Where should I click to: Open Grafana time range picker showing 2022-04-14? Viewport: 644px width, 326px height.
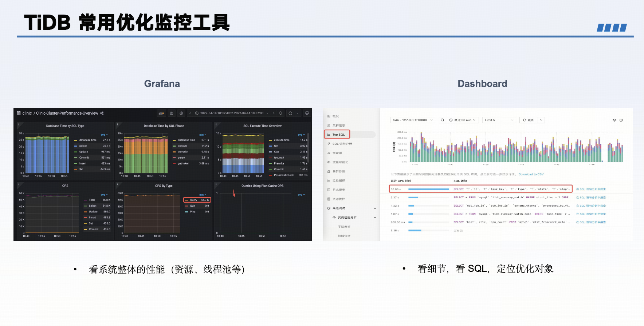[232, 113]
